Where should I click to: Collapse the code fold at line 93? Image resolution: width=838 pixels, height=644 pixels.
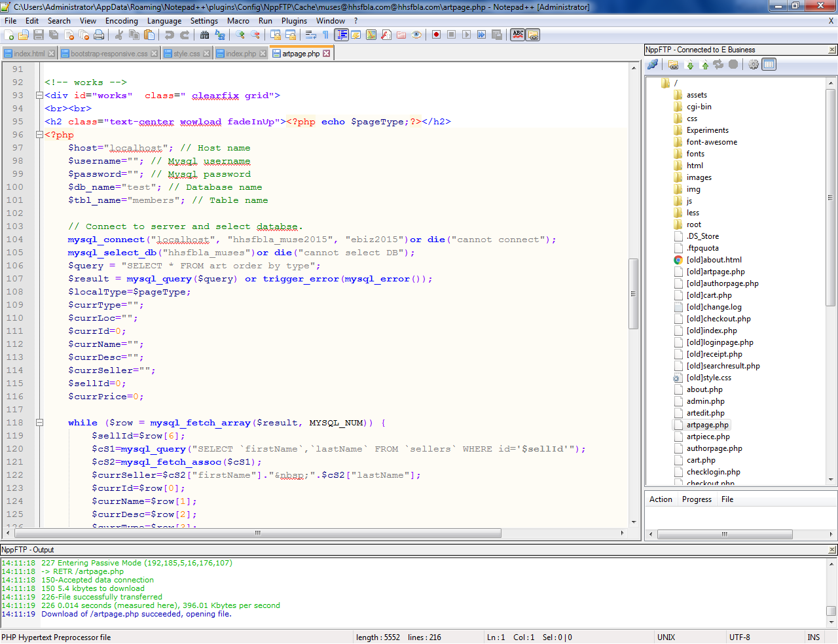(x=39, y=96)
